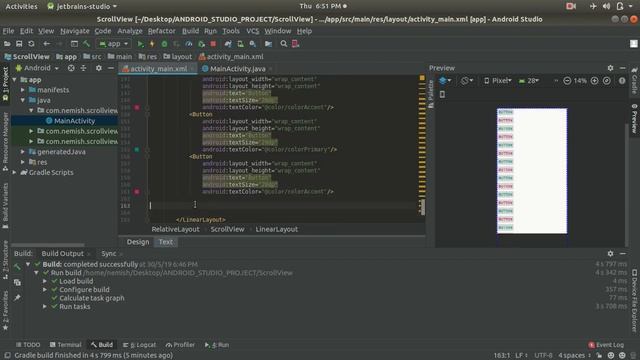Open the system volume indicator
The image size is (640, 360).
point(607,6)
